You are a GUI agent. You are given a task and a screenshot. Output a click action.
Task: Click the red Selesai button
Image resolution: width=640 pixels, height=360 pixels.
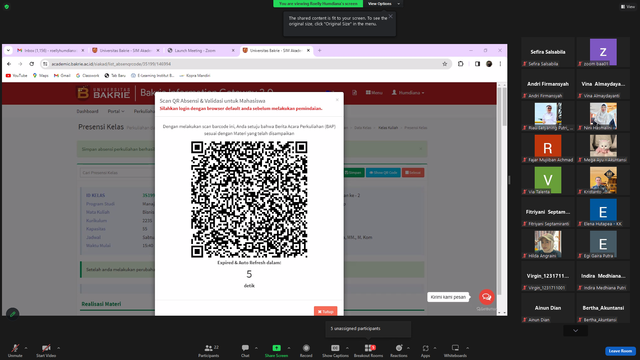[413, 173]
